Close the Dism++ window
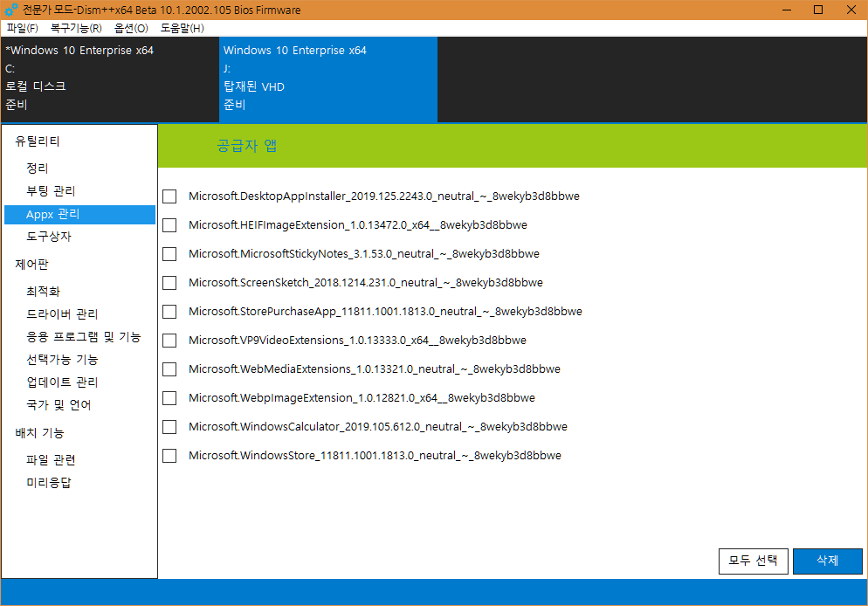 click(x=851, y=10)
